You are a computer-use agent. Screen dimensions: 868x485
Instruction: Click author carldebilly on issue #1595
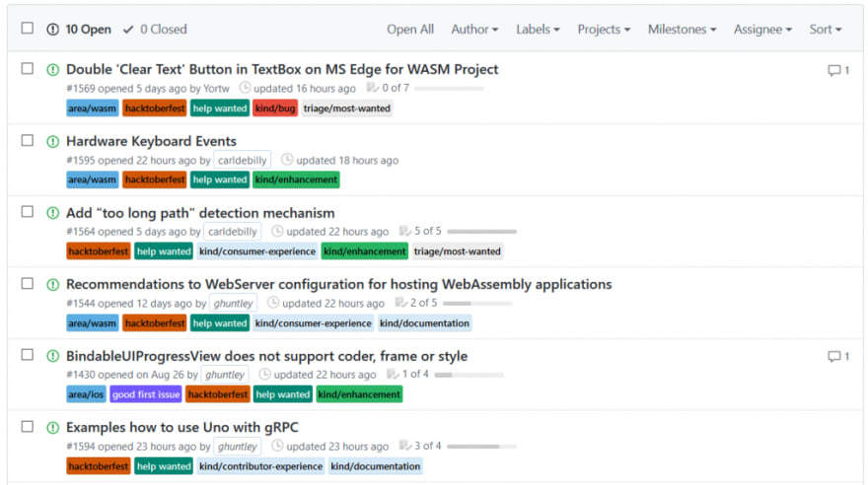click(242, 161)
